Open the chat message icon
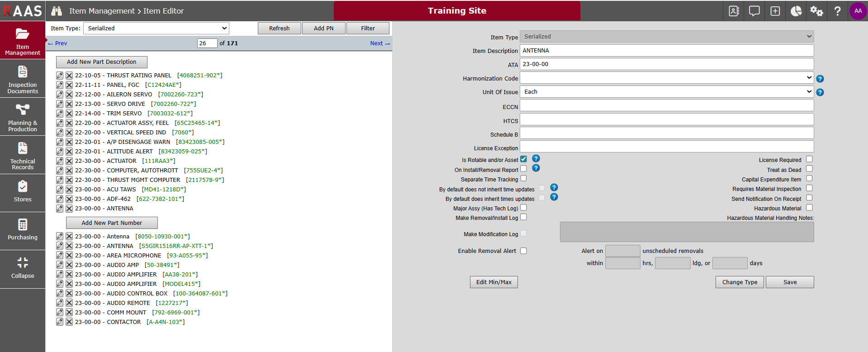The height and width of the screenshot is (352, 868). pyautogui.click(x=754, y=11)
